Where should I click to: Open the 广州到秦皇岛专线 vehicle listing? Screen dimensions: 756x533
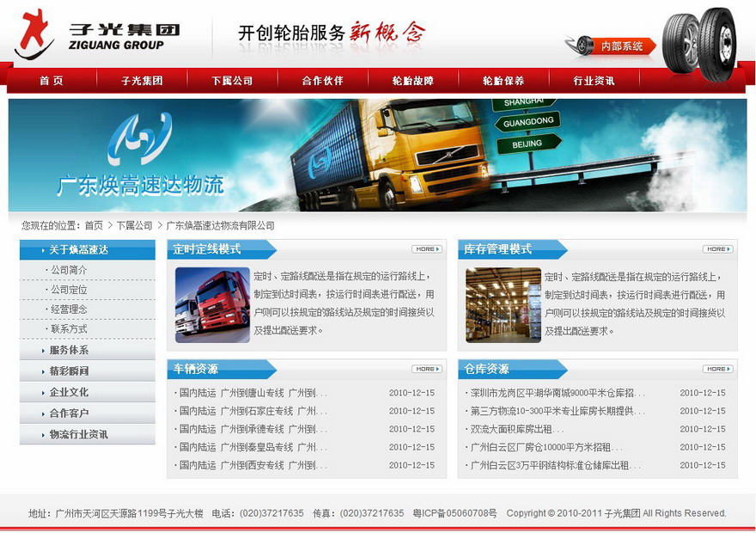253,447
